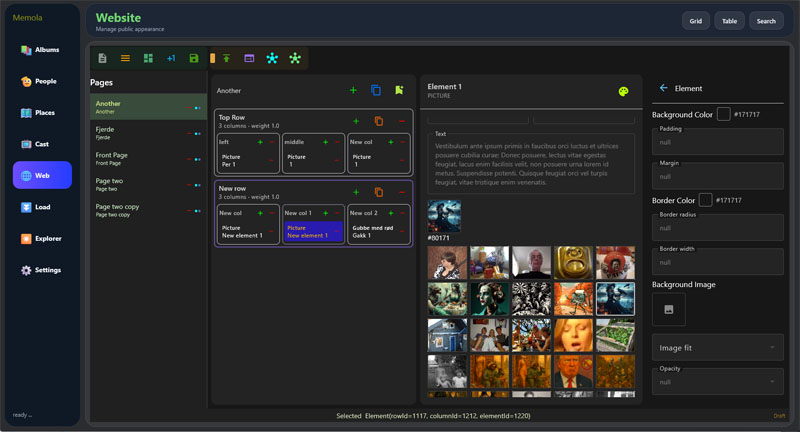Add a column to New row with plus
This screenshot has width=800, height=432.
(356, 192)
